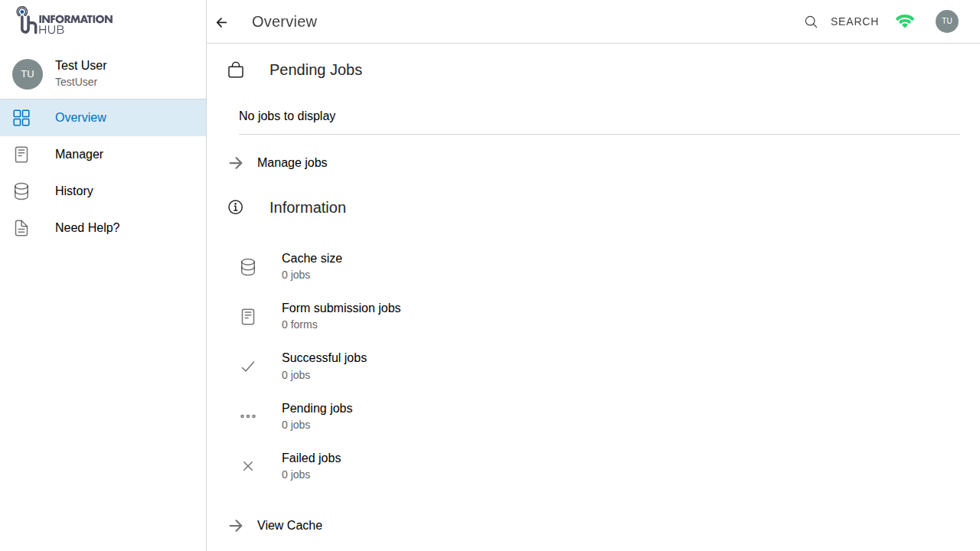Open search with the magnifier icon

click(811, 22)
